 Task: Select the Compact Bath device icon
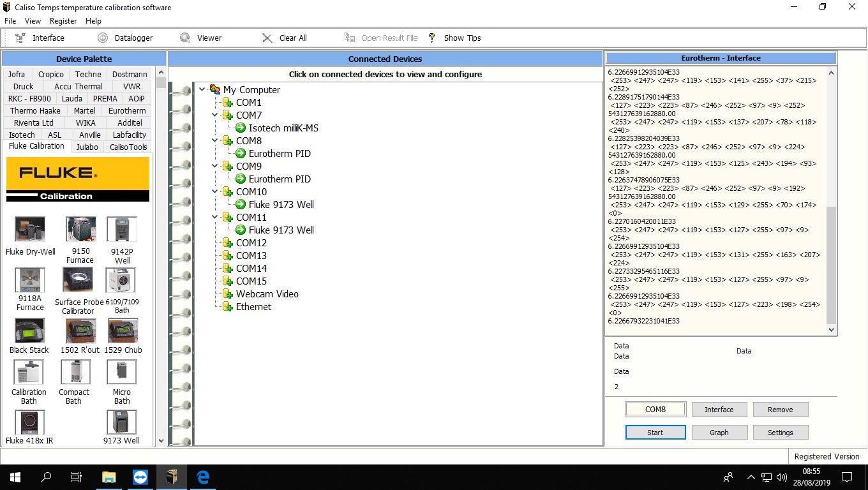[x=76, y=372]
